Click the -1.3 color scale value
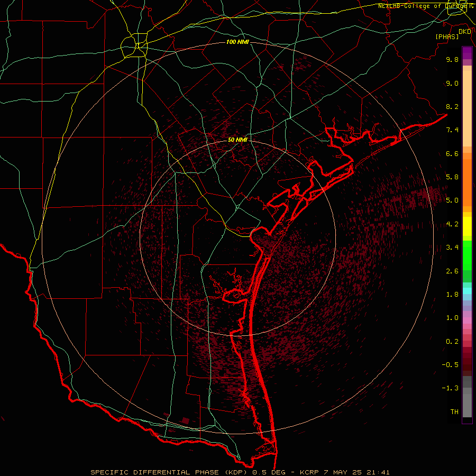Screen dimensions: 476x476 tap(450, 388)
